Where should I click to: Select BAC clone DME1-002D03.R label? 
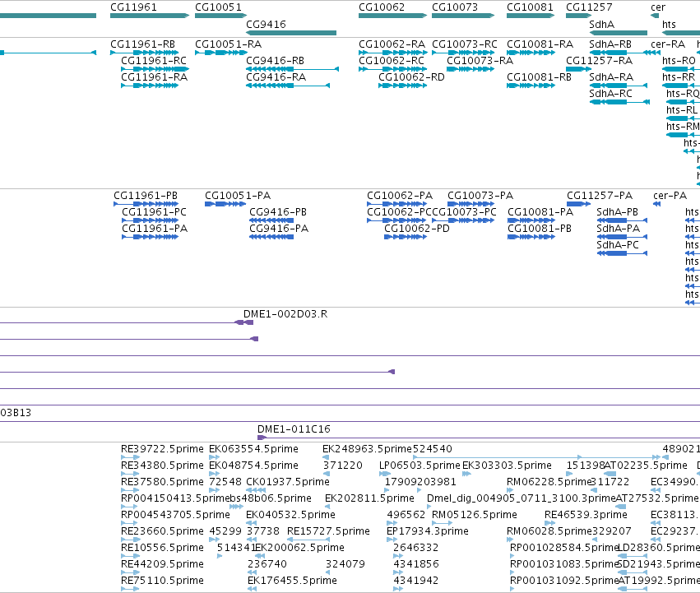[x=285, y=314]
